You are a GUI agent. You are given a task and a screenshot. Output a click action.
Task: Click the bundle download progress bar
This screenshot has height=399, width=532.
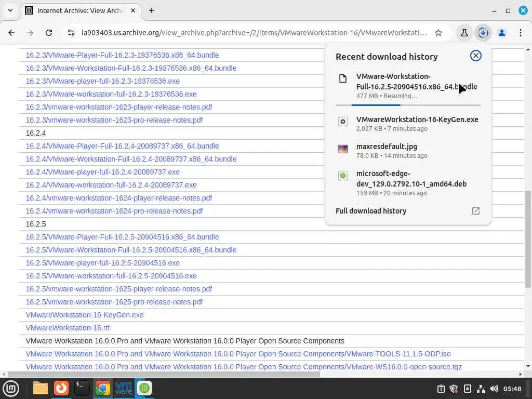(408, 105)
